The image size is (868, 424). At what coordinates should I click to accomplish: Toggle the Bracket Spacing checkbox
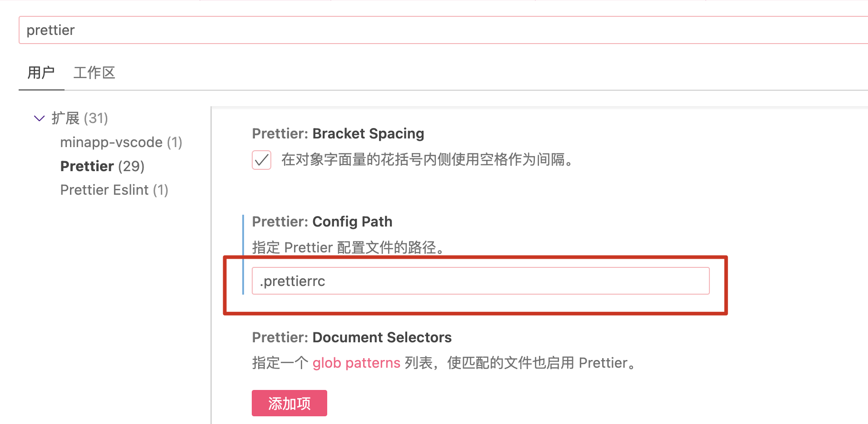pos(262,160)
